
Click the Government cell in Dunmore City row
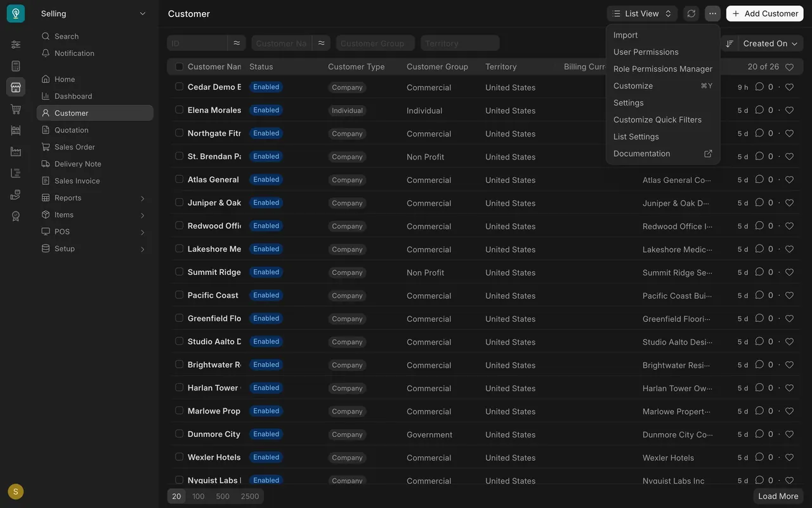point(429,435)
